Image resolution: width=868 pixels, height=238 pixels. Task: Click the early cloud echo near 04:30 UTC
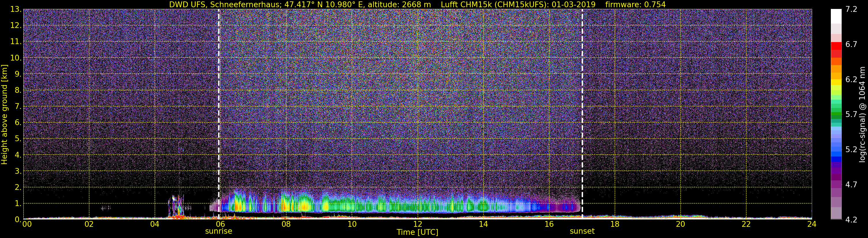click(176, 206)
